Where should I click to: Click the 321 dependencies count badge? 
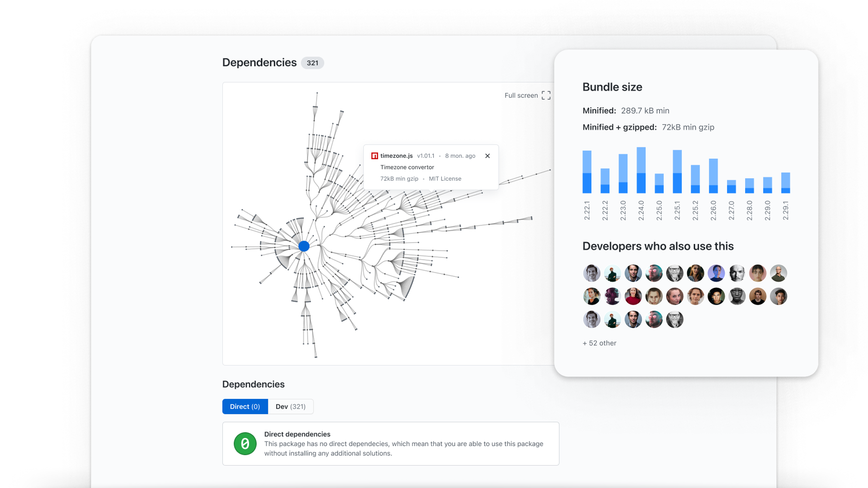pyautogui.click(x=312, y=63)
